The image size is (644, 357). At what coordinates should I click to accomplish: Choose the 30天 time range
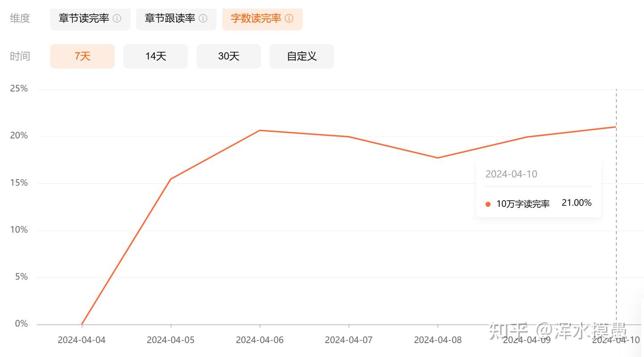229,56
